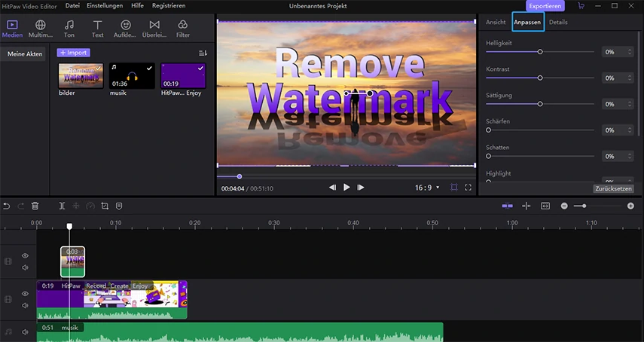Screen dimensions: 644x342
Task: Zoom in timeline with plus button
Action: pyautogui.click(x=631, y=206)
